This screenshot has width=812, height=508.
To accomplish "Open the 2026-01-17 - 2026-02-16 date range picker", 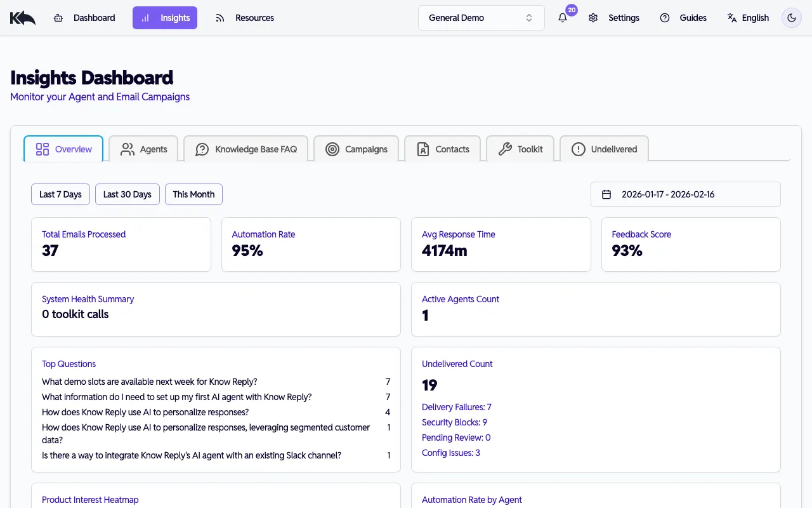I will [686, 194].
